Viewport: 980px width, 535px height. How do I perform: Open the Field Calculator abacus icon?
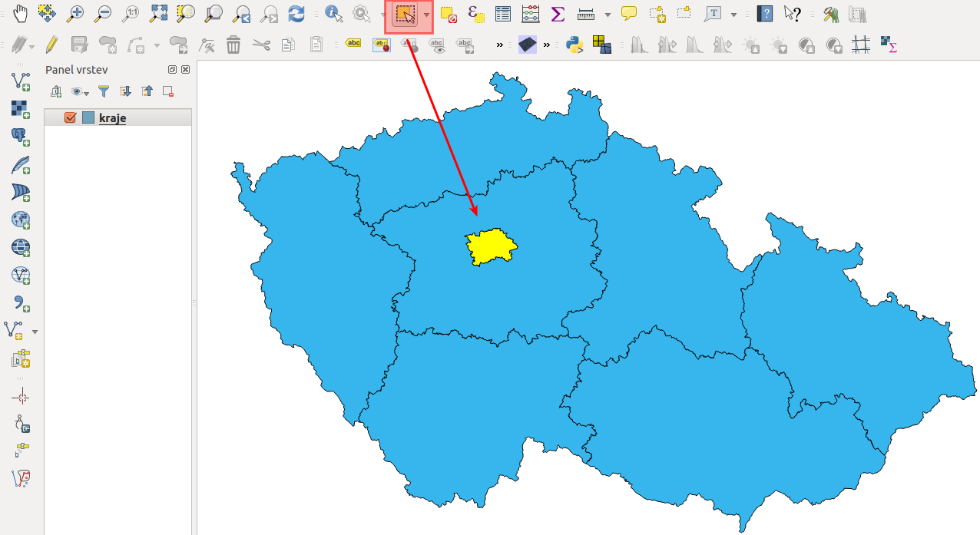tap(531, 13)
